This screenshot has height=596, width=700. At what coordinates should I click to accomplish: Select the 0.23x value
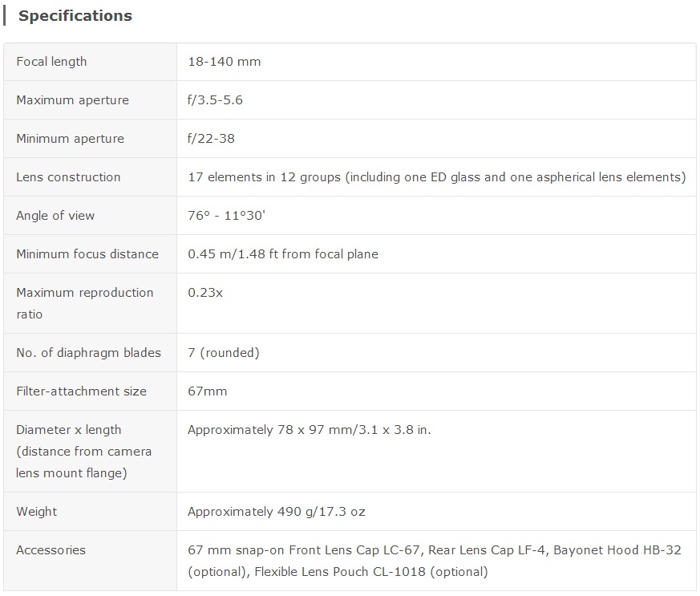205,293
